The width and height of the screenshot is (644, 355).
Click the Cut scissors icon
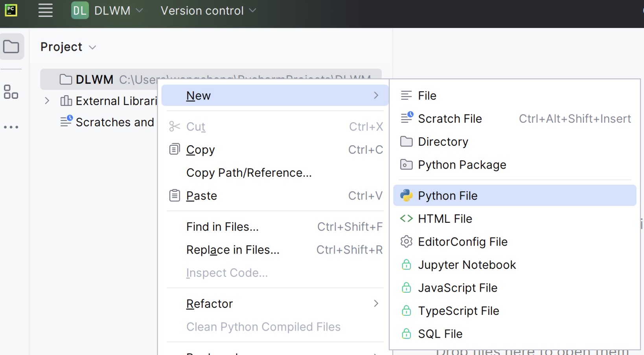tap(174, 127)
